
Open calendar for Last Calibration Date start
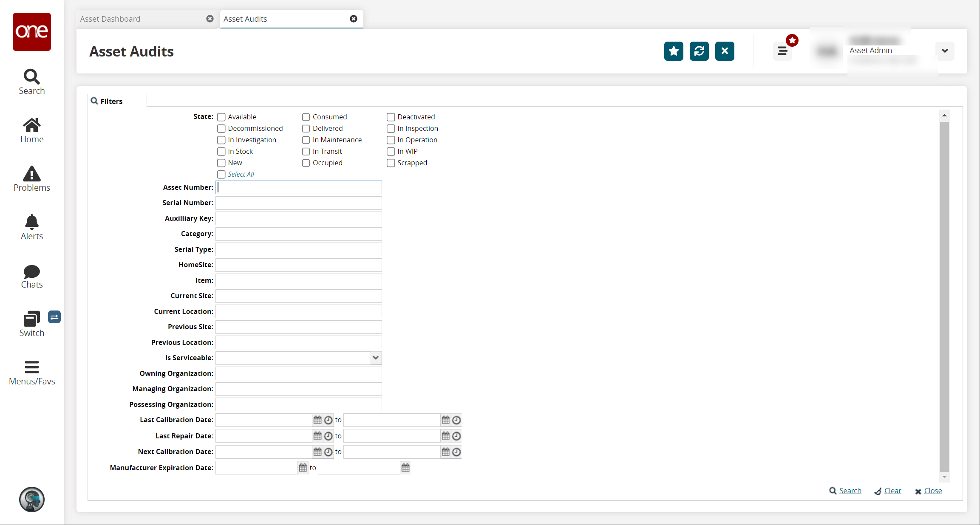pos(317,420)
